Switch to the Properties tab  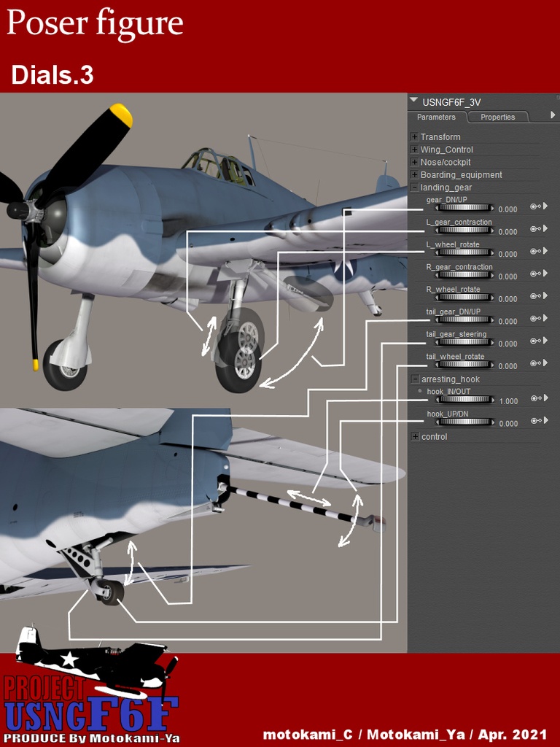point(497,117)
